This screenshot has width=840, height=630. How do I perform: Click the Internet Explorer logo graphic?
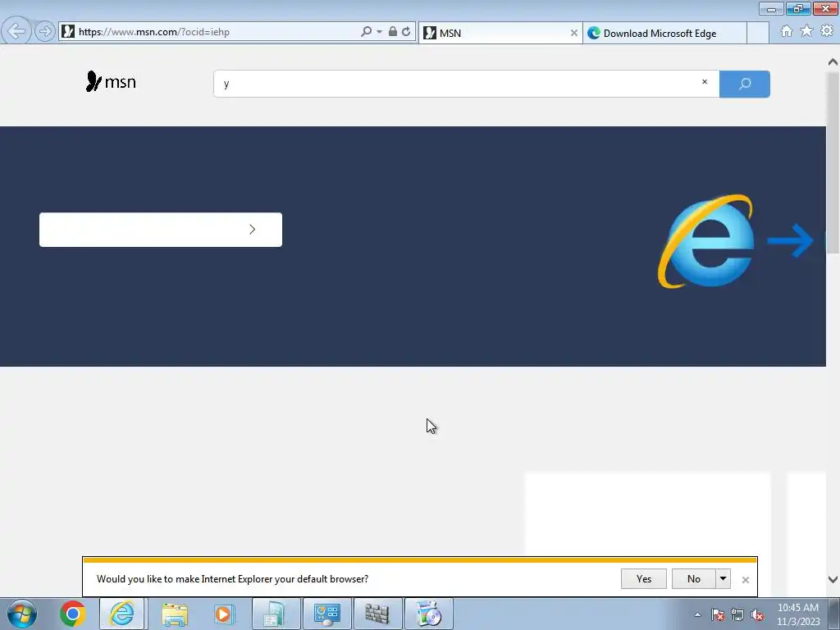[x=707, y=241]
